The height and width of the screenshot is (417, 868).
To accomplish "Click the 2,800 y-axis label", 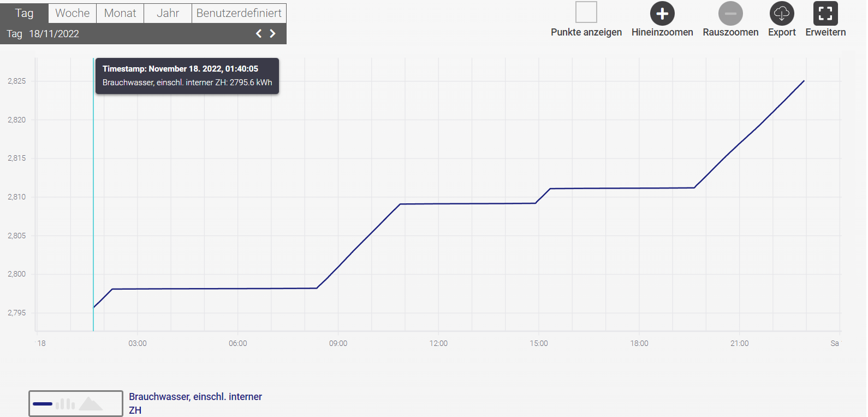I will point(16,274).
